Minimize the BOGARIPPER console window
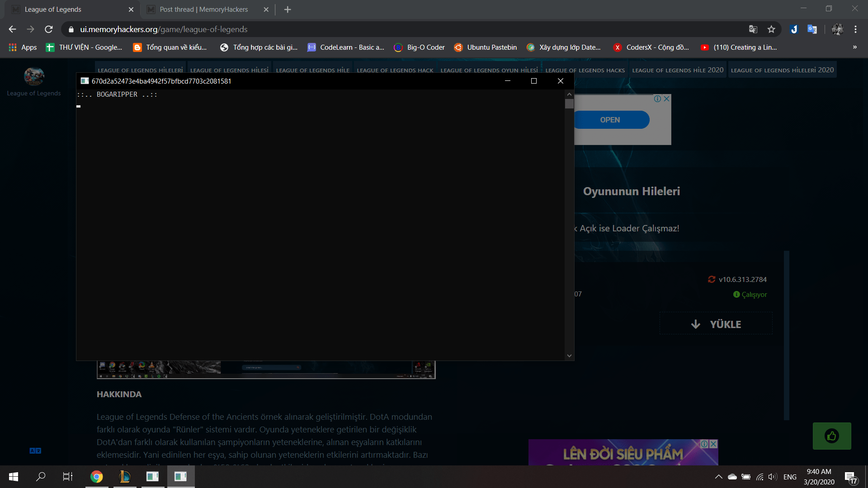 508,81
